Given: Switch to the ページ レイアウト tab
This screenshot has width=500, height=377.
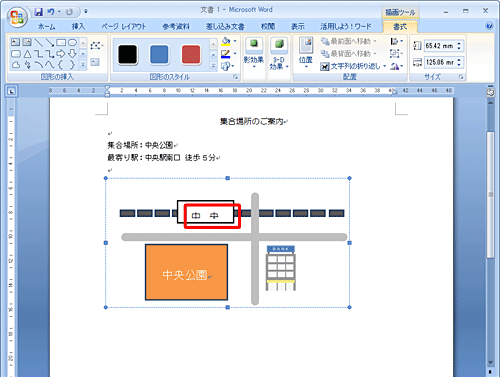Looking at the screenshot, I should tap(124, 26).
